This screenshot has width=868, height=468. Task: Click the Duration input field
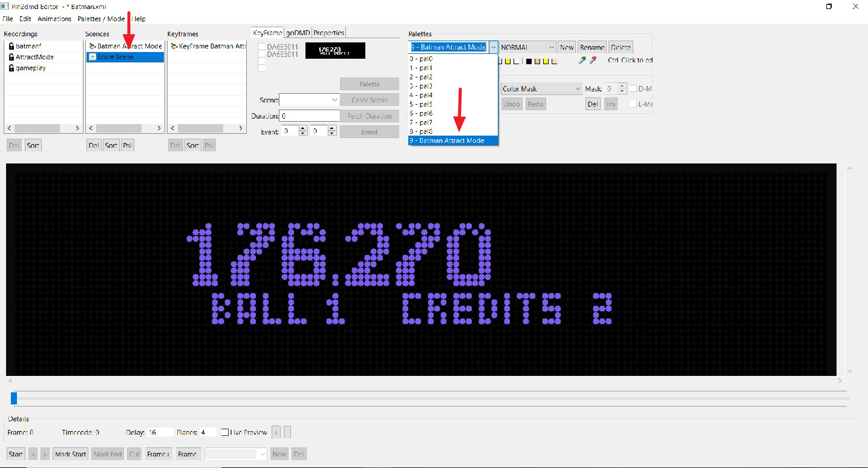310,116
